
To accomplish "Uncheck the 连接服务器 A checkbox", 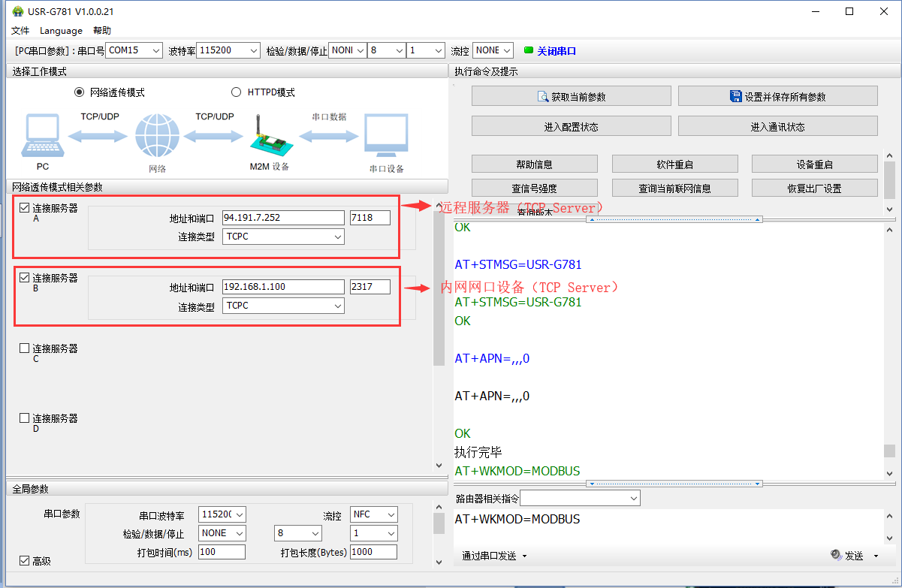I will (25, 208).
